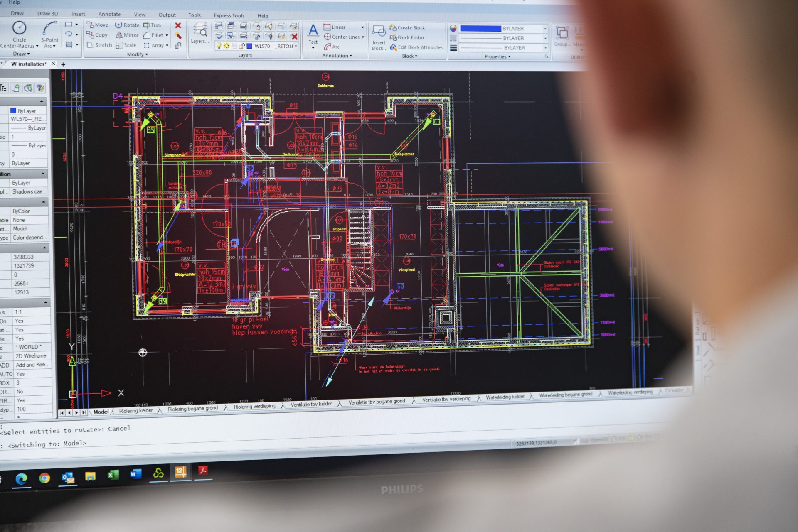Image resolution: width=798 pixels, height=532 pixels.
Task: Choose the Rectangle draw tool
Action: [x=69, y=25]
